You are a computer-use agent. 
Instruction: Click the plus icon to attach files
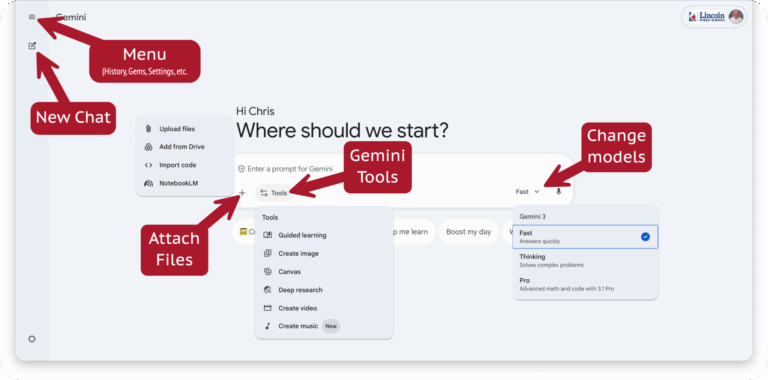pyautogui.click(x=242, y=192)
